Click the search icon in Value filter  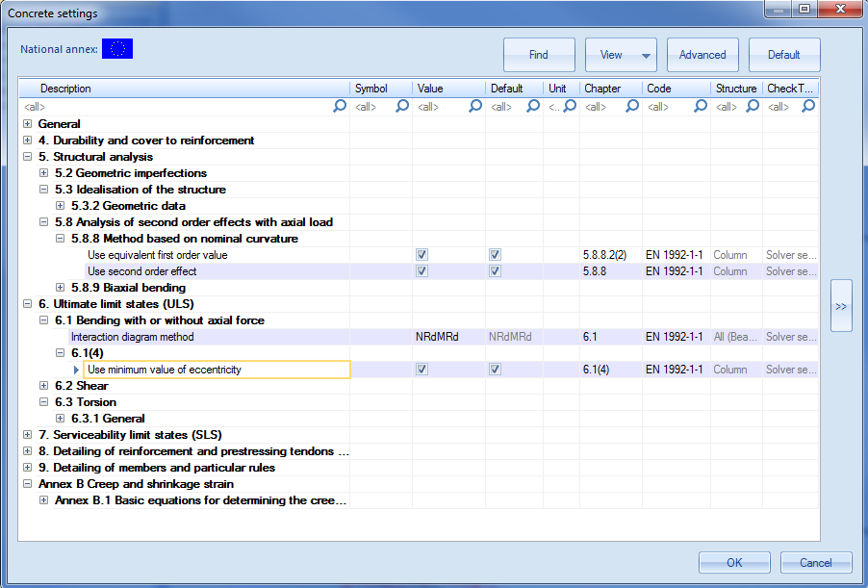[474, 107]
